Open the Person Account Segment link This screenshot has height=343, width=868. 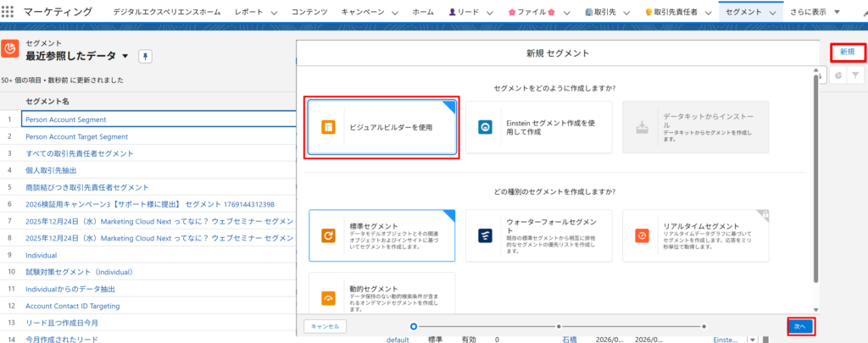[x=66, y=119]
